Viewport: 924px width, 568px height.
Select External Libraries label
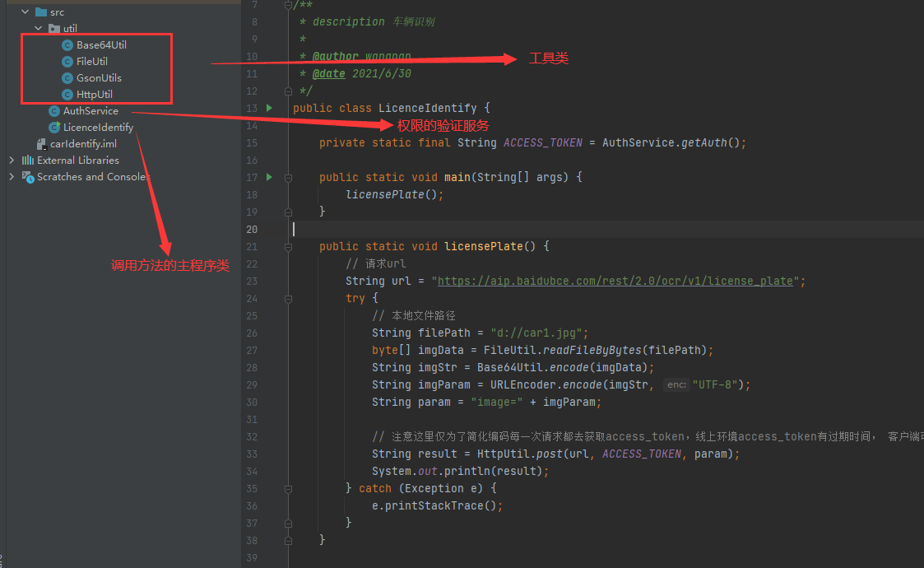point(78,160)
